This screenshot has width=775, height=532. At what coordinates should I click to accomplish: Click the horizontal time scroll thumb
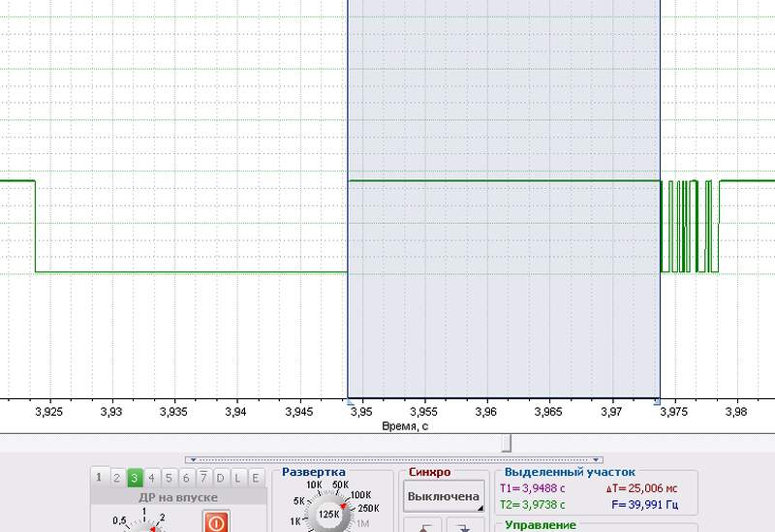pos(506,442)
